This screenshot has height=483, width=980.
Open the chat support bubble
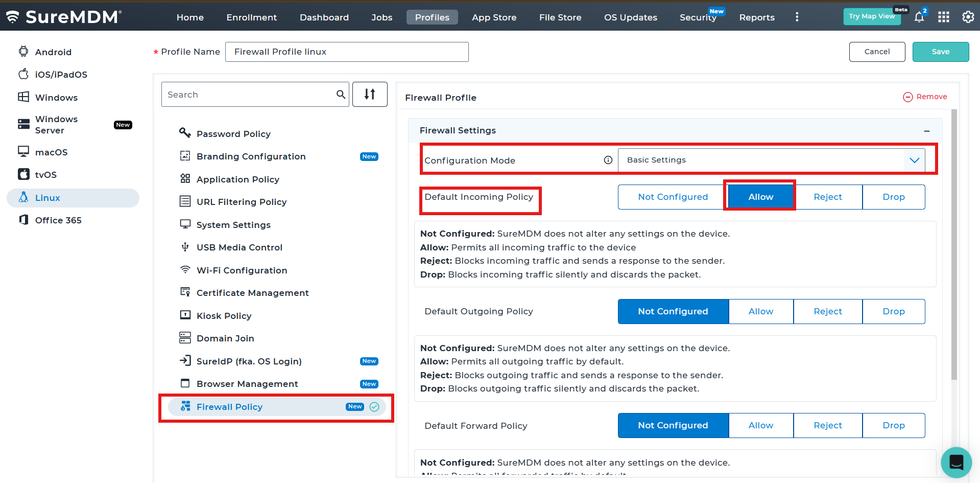pos(956,462)
